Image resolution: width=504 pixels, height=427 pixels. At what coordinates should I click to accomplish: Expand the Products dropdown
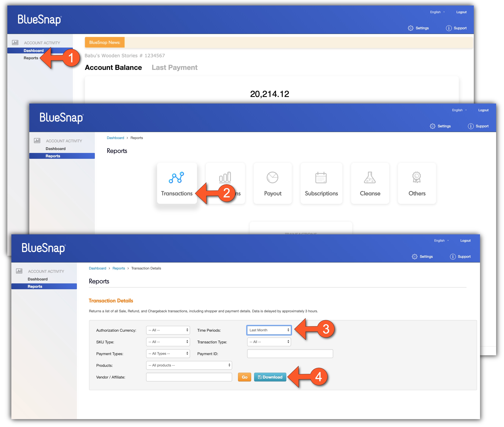189,365
